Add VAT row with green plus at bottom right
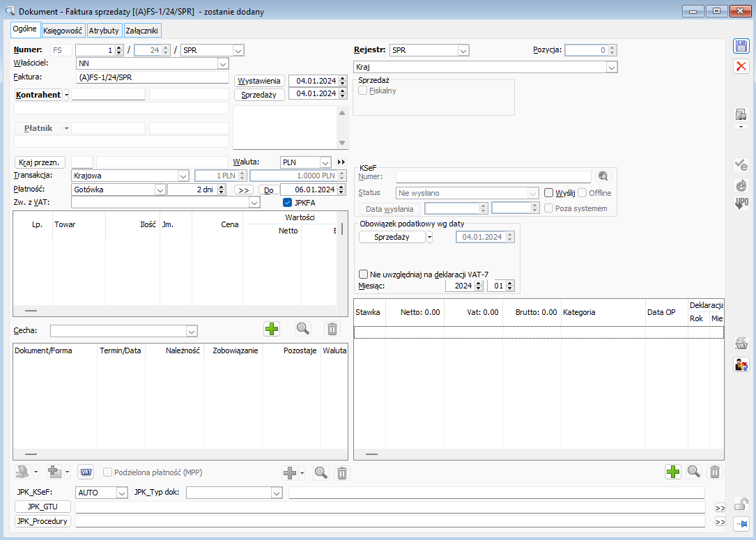756x540 pixels. (673, 472)
